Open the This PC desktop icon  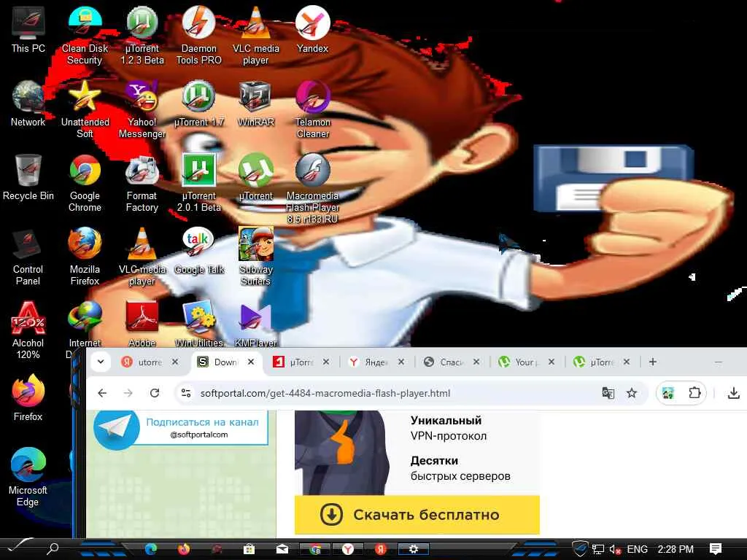click(x=28, y=29)
